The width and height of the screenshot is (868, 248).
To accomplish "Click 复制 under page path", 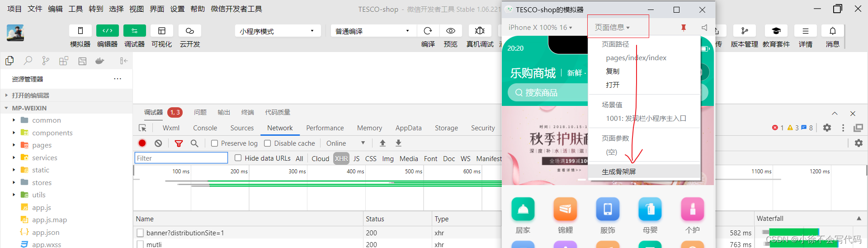I will (613, 72).
